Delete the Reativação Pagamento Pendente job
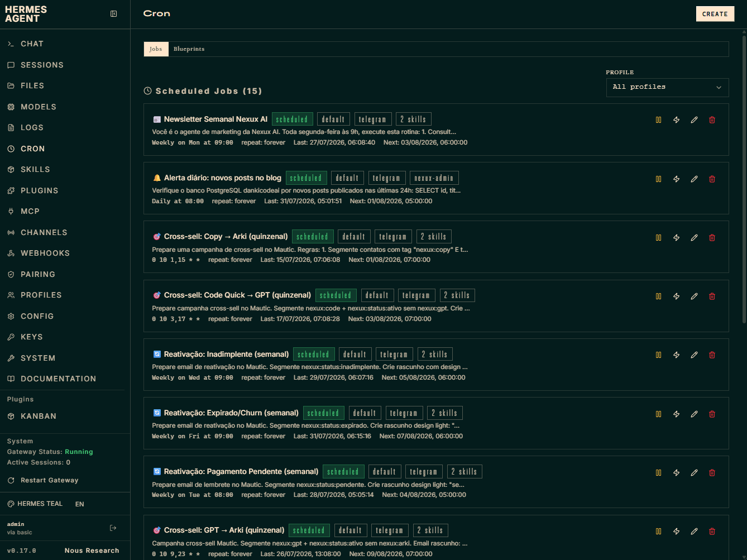 point(712,473)
